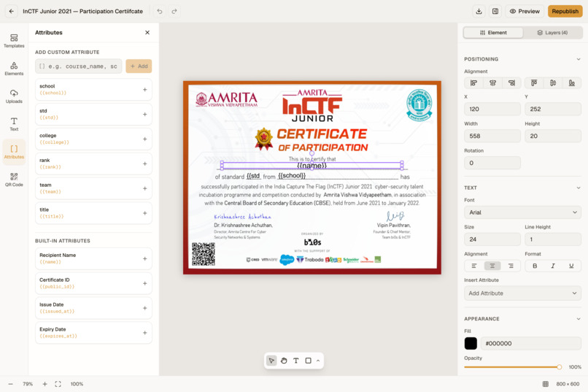Insert the college attribute with plus
This screenshot has height=392, width=588.
[144, 139]
